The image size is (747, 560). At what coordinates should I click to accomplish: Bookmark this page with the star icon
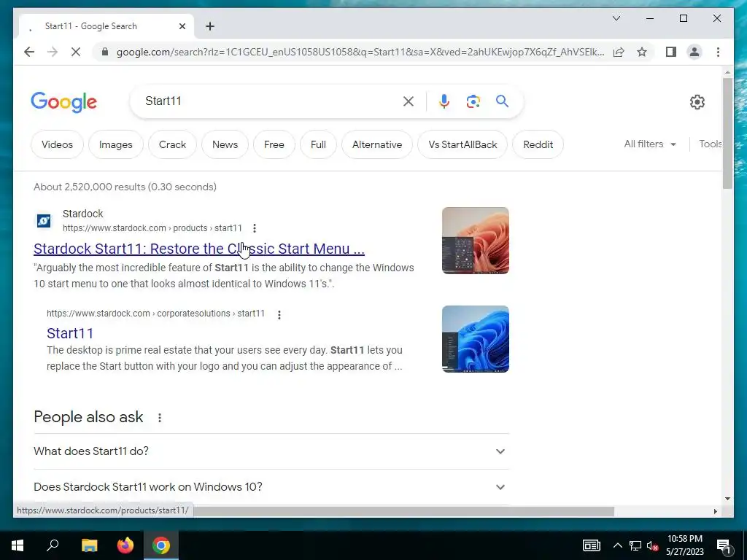click(x=642, y=52)
